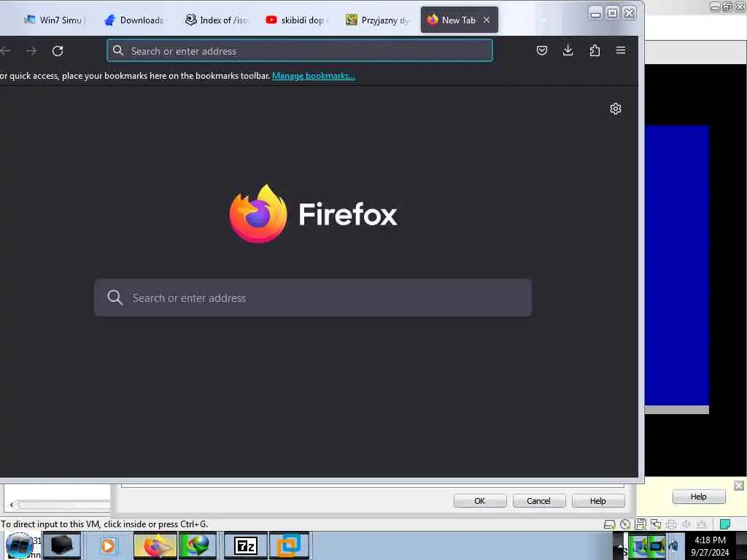Viewport: 747px width, 560px height.
Task: Switch to Firefox via taskbar icon
Action: (155, 545)
